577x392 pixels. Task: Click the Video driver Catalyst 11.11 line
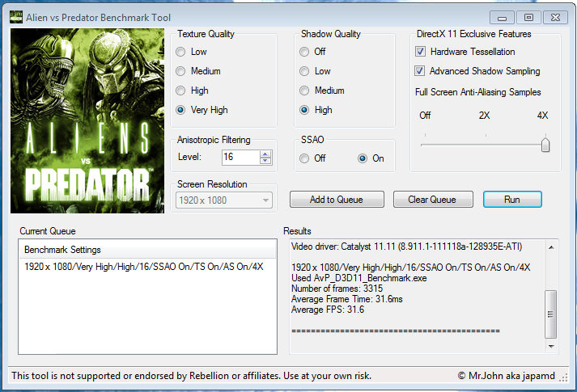pos(406,247)
